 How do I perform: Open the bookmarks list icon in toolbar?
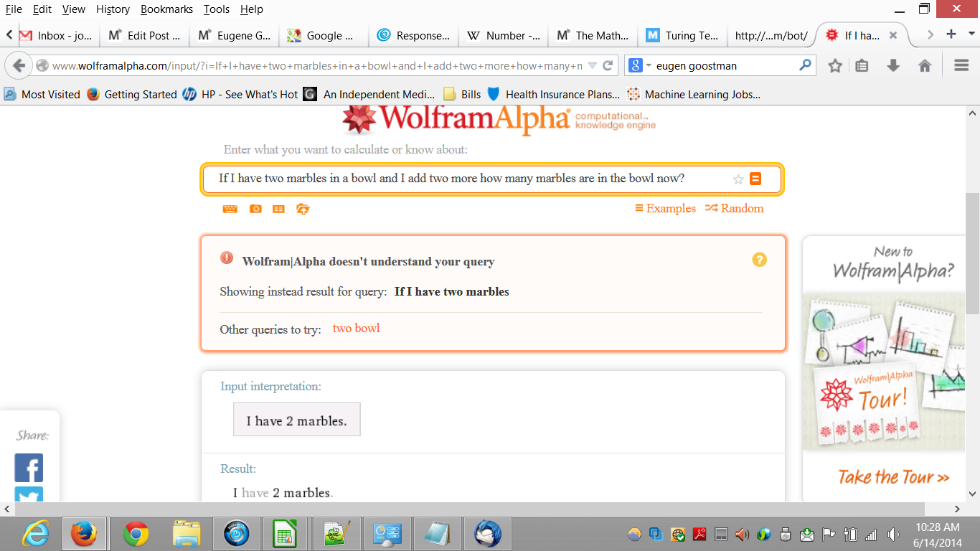[862, 65]
